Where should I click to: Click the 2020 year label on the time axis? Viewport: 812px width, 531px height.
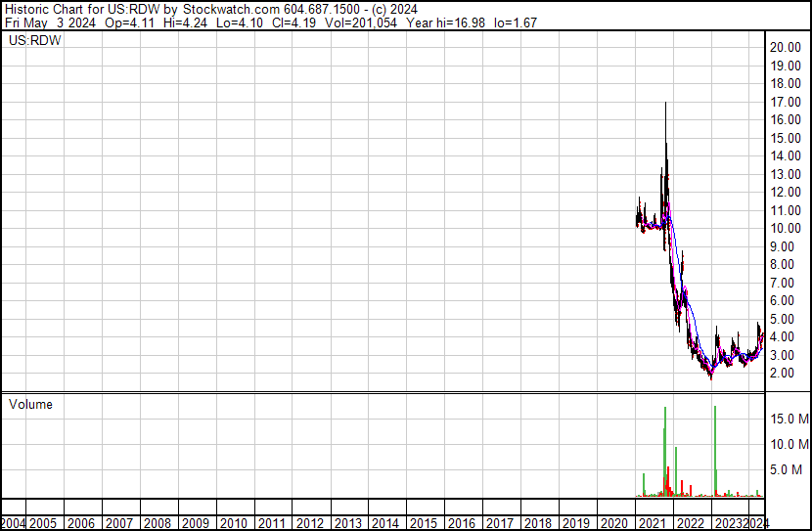tap(614, 523)
